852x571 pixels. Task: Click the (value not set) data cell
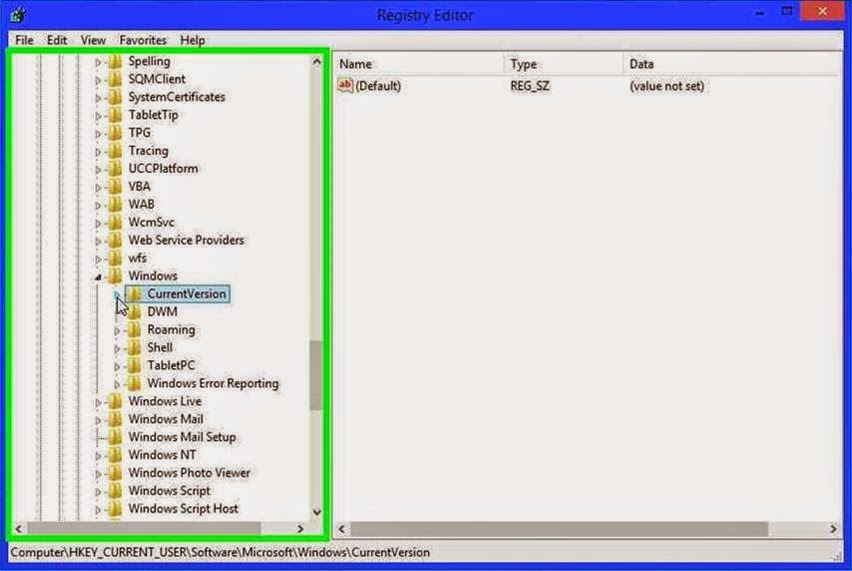click(667, 86)
